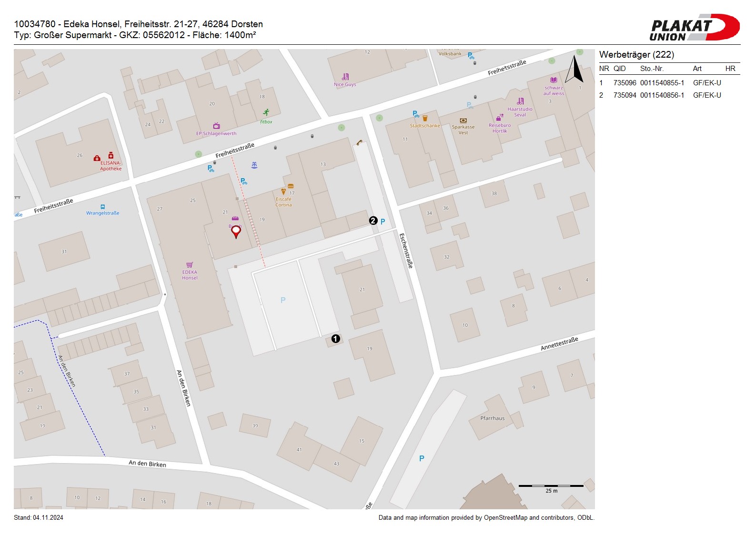The height and width of the screenshot is (535, 756).
Task: Click the EDEKA Honsel shopping cart icon
Action: pos(190,265)
